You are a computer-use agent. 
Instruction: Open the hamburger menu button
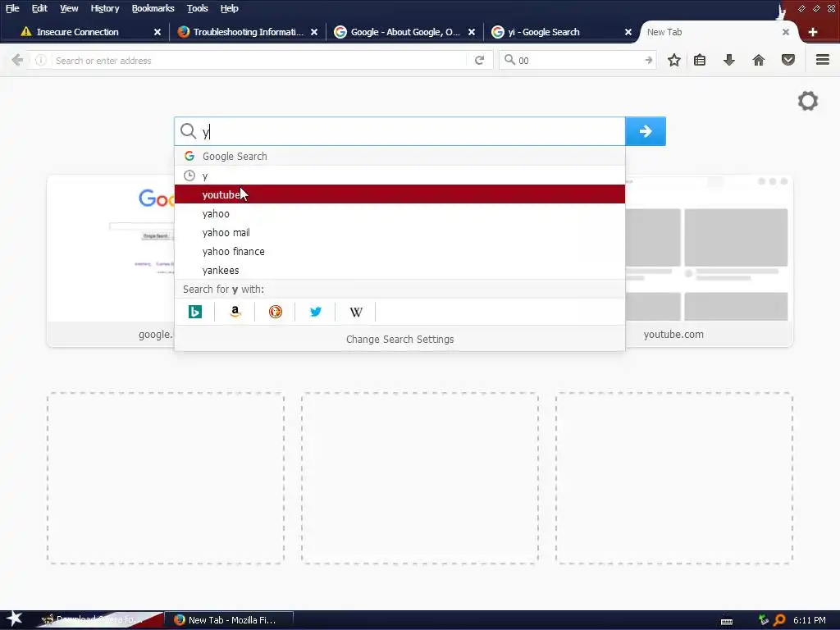[x=823, y=59]
